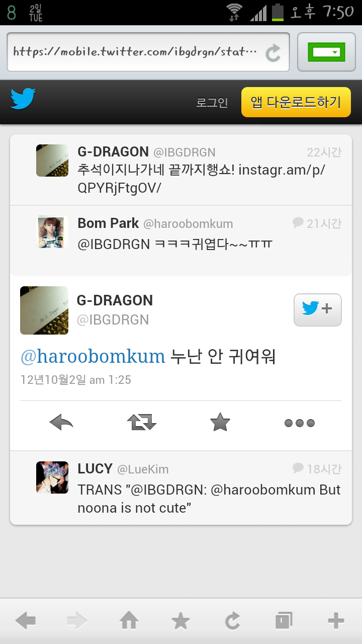
Task: Click the 앱 다운로드하기 button
Action: [296, 102]
